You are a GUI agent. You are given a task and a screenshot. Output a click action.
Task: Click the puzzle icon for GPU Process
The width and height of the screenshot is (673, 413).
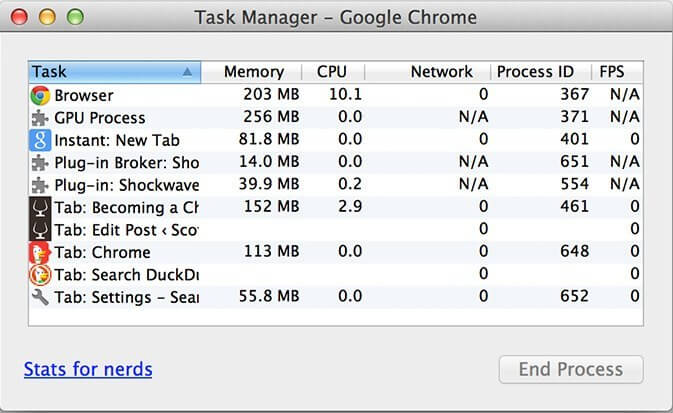click(40, 118)
